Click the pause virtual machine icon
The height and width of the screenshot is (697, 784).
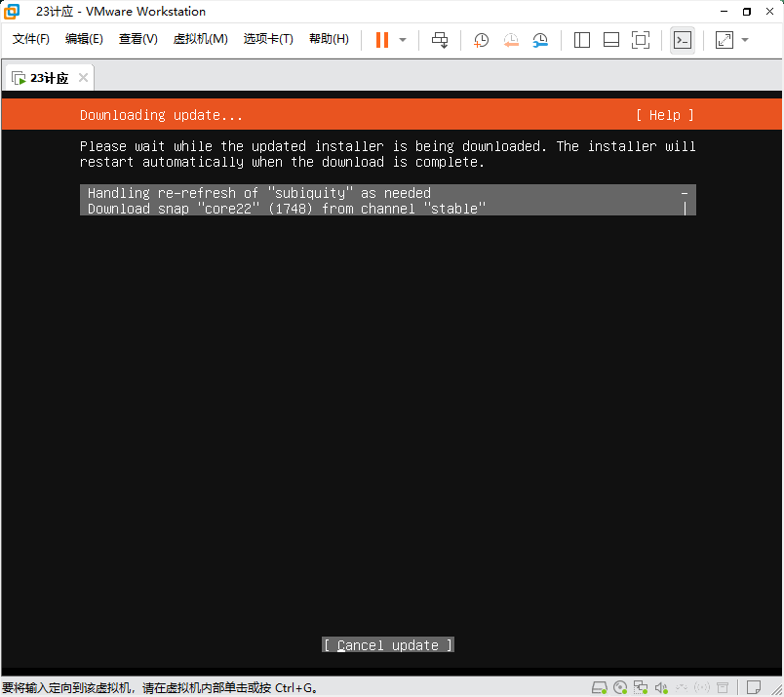coord(382,40)
